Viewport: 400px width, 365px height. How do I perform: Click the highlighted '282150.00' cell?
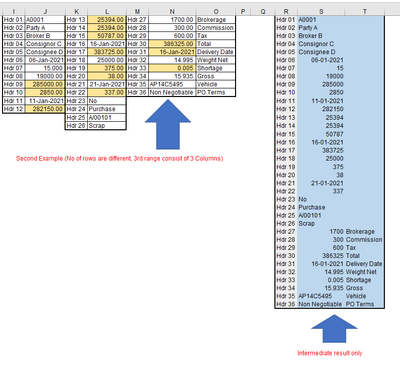[45, 109]
